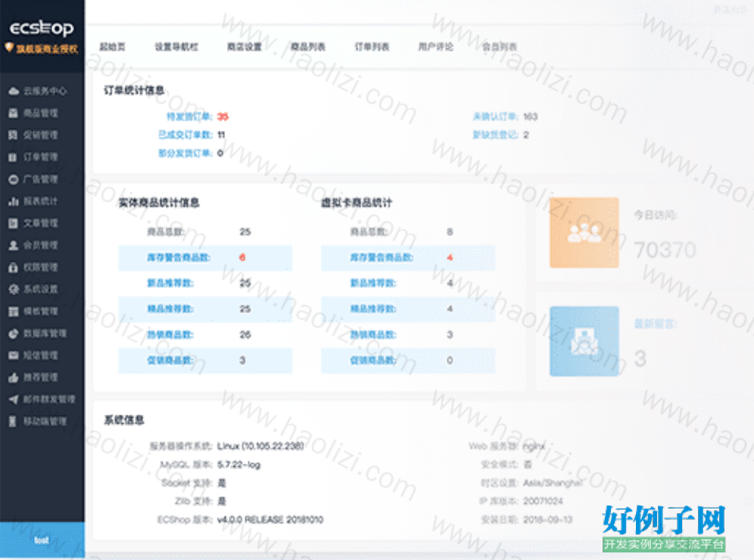Open 新品推荐数 under 实体商品统计信息
Screen dimensions: 754x560
pyautogui.click(x=170, y=283)
